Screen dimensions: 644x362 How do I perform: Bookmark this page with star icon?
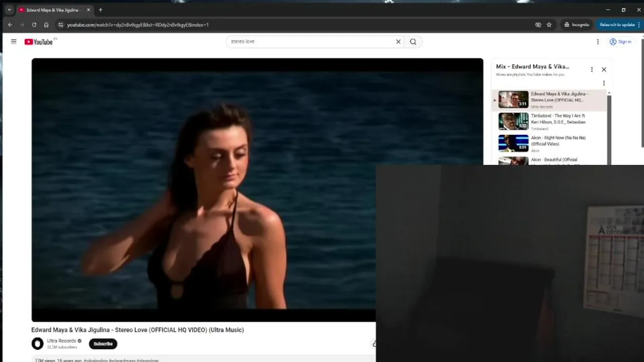click(549, 25)
